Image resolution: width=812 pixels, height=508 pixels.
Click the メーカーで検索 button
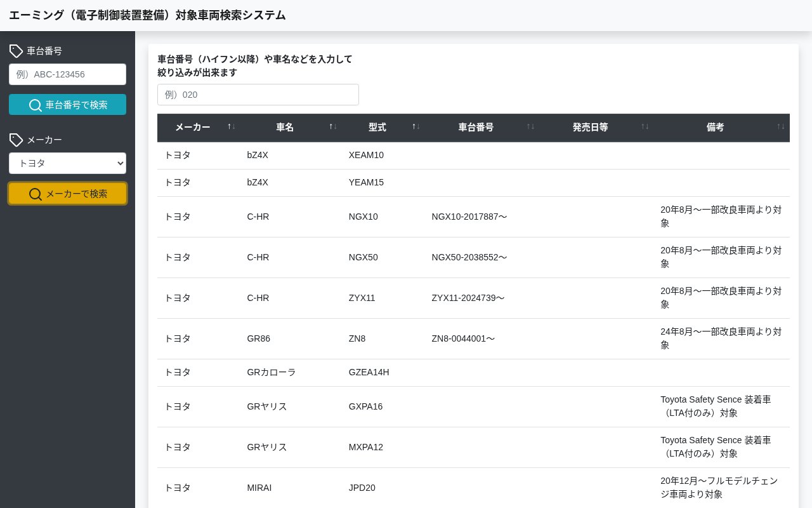click(x=67, y=194)
